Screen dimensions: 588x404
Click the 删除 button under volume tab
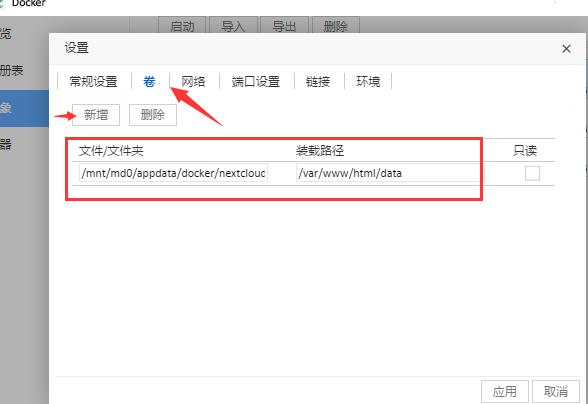coord(153,115)
